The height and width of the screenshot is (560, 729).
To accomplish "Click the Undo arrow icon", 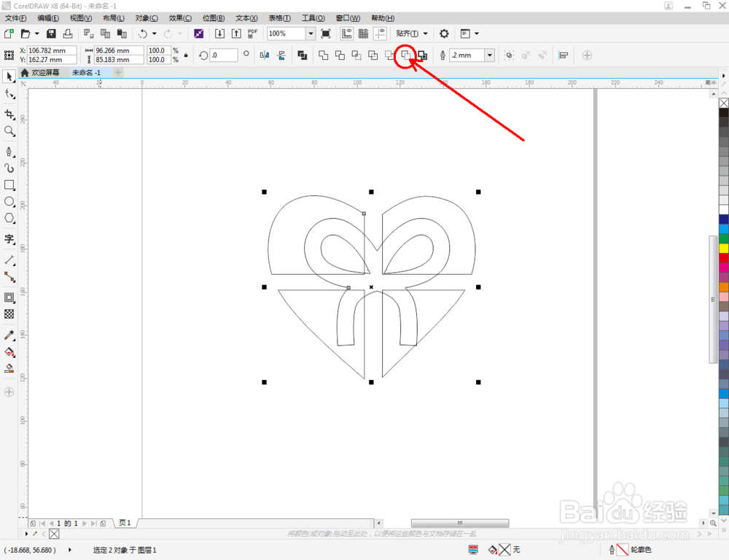I will pyautogui.click(x=143, y=34).
